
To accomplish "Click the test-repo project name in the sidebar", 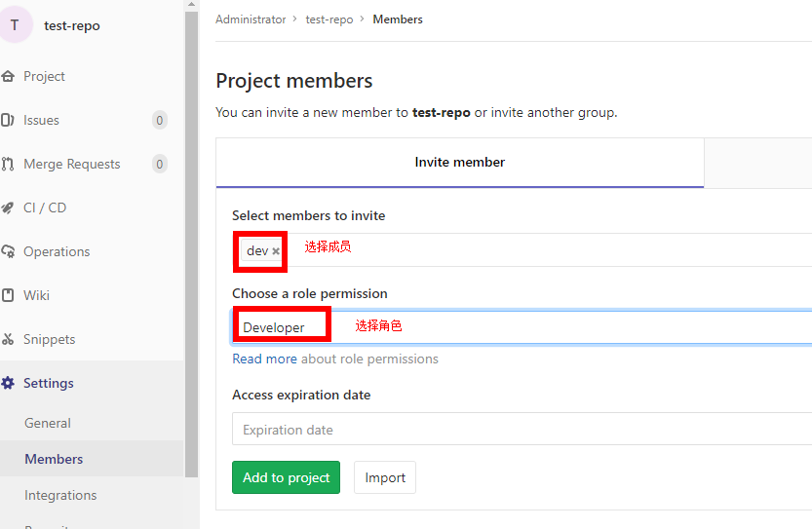I will pyautogui.click(x=72, y=25).
